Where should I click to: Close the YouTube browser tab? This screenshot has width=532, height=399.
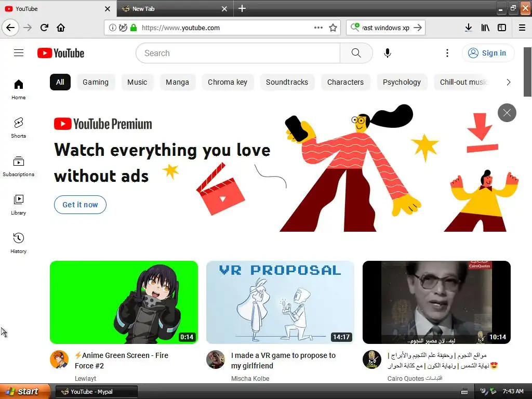pyautogui.click(x=107, y=9)
